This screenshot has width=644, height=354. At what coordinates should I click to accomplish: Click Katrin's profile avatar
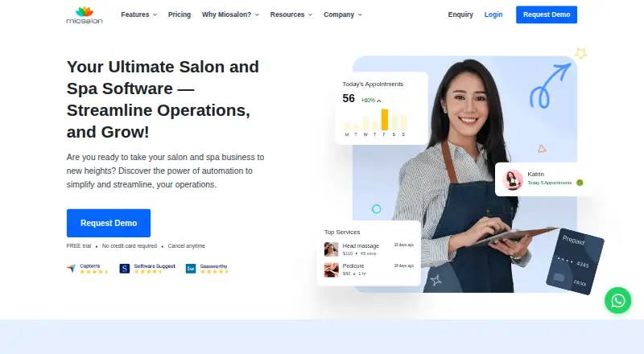[x=513, y=180]
